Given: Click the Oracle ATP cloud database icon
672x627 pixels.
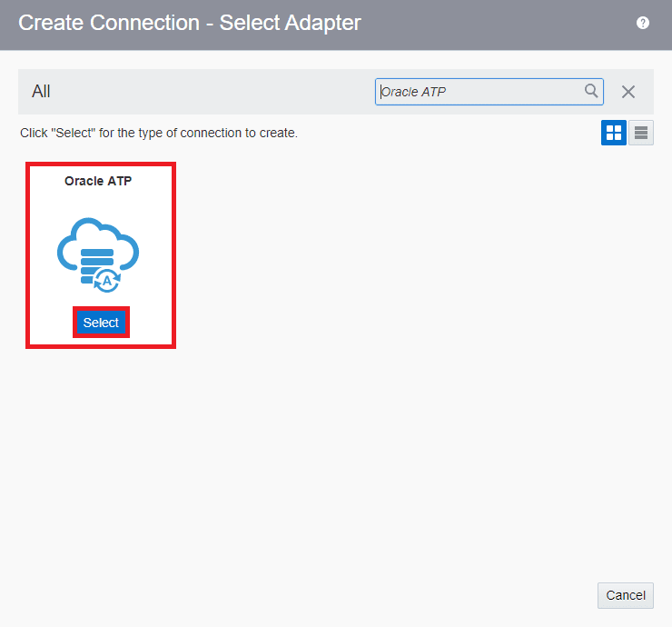Looking at the screenshot, I should [x=98, y=254].
